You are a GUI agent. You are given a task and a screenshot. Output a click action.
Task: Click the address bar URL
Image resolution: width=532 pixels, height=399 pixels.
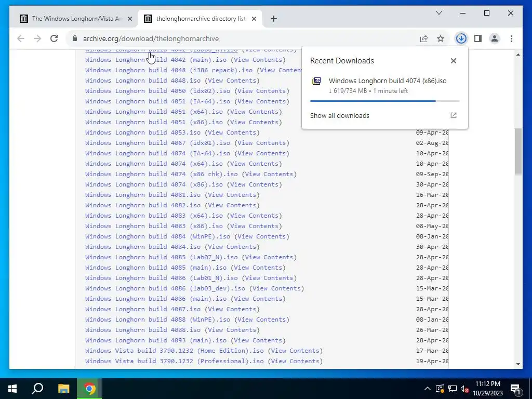click(151, 38)
